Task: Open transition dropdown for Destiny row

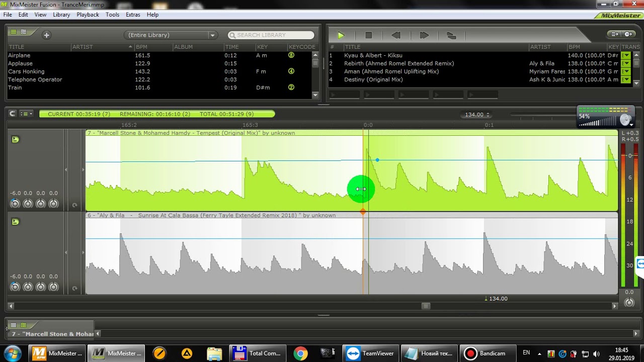Action: [x=626, y=79]
